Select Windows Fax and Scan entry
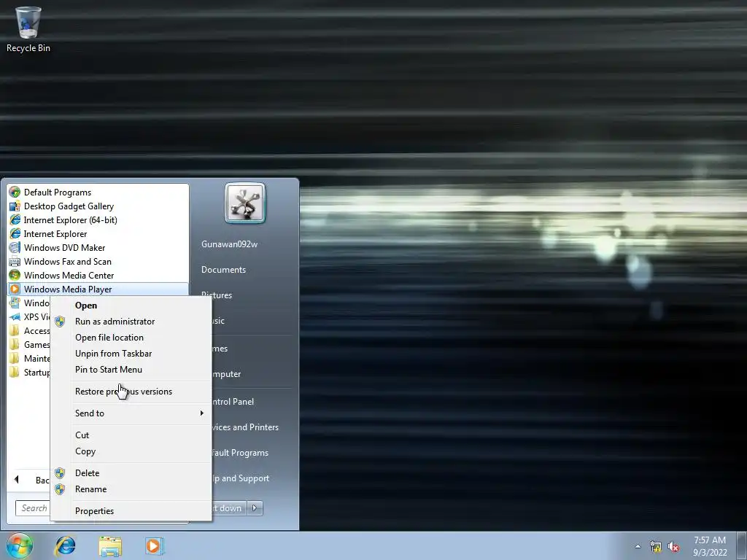747x560 pixels. pyautogui.click(x=98, y=262)
